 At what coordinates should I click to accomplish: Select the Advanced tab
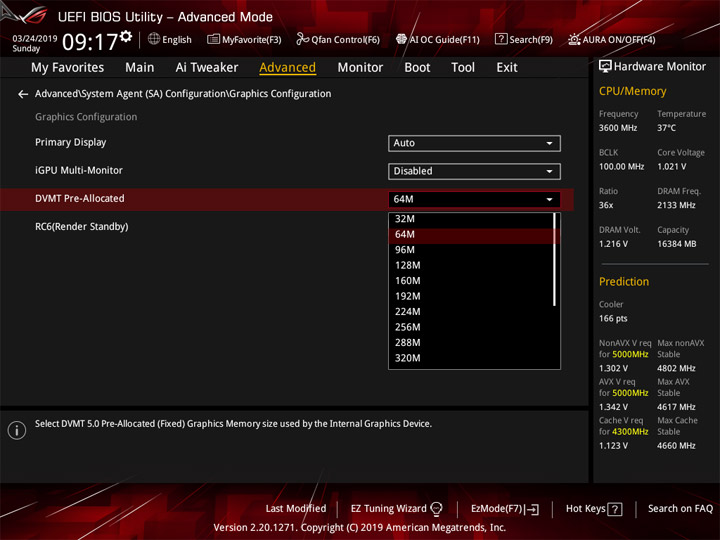click(287, 68)
